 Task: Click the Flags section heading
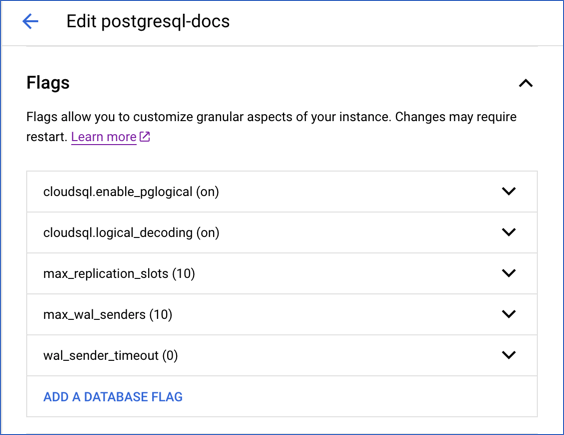click(x=48, y=83)
